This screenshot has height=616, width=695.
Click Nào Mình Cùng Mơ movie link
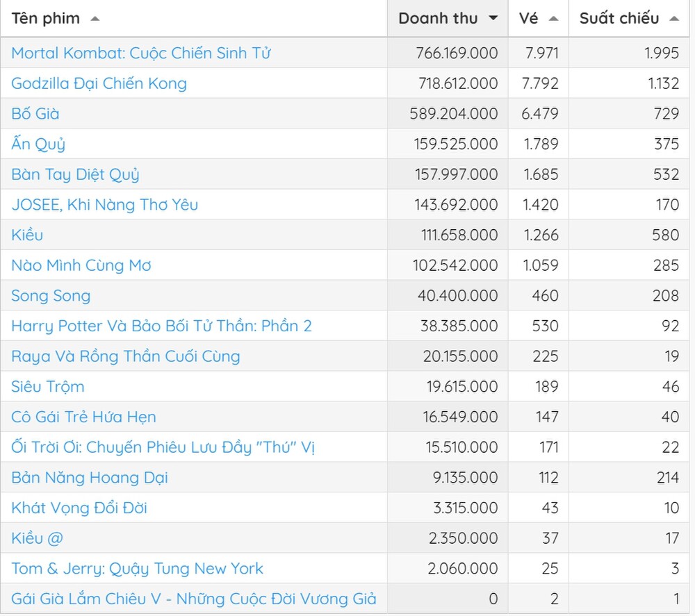pyautogui.click(x=81, y=265)
